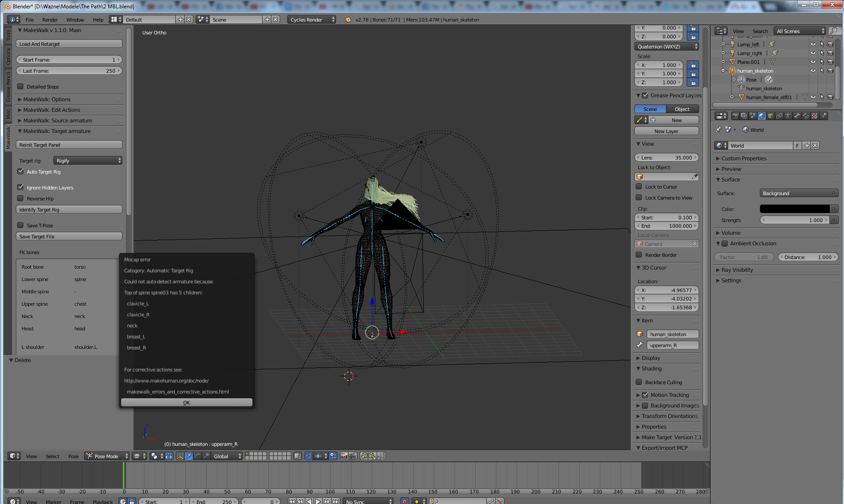Screen dimensions: 844x504
Task: Open the Quaternion (WXYZ) rotation mode dropdown
Action: [666, 46]
